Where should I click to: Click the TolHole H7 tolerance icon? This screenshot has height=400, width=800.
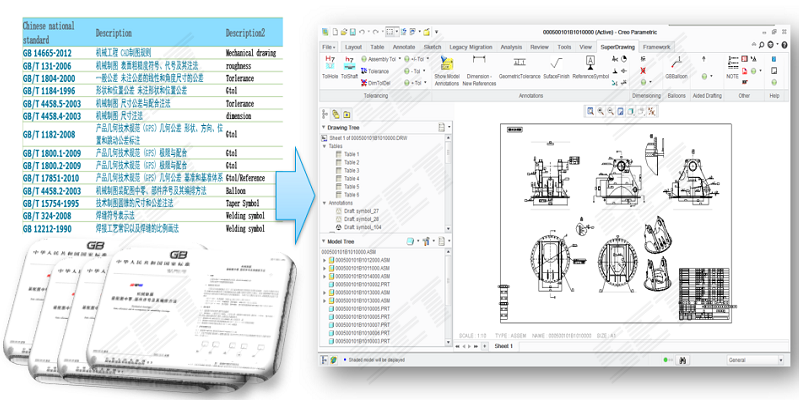[330, 60]
